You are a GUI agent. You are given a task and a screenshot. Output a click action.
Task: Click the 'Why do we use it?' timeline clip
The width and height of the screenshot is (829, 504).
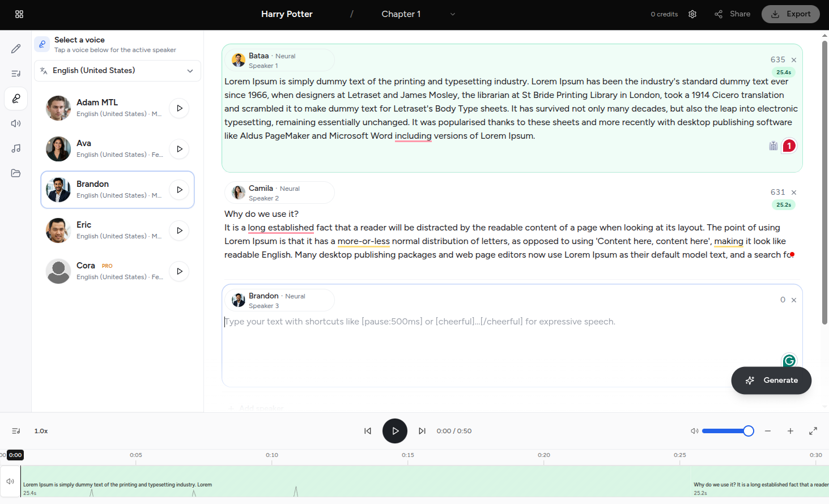pyautogui.click(x=760, y=481)
